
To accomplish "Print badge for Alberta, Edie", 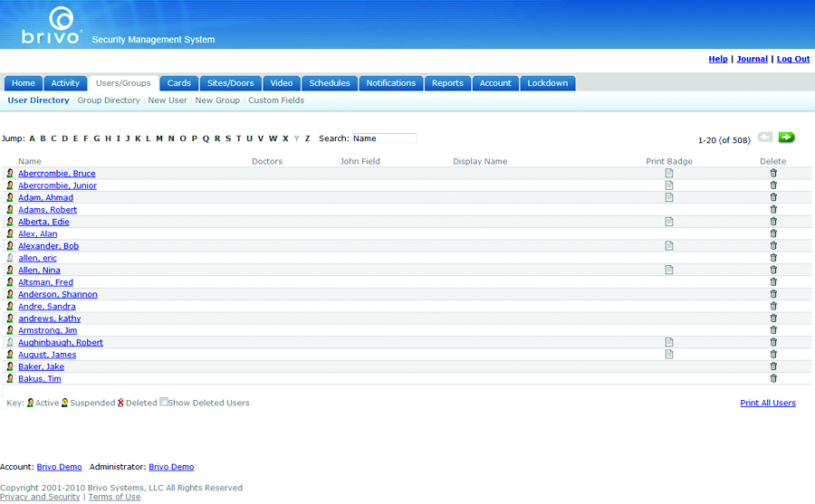I will coord(669,222).
